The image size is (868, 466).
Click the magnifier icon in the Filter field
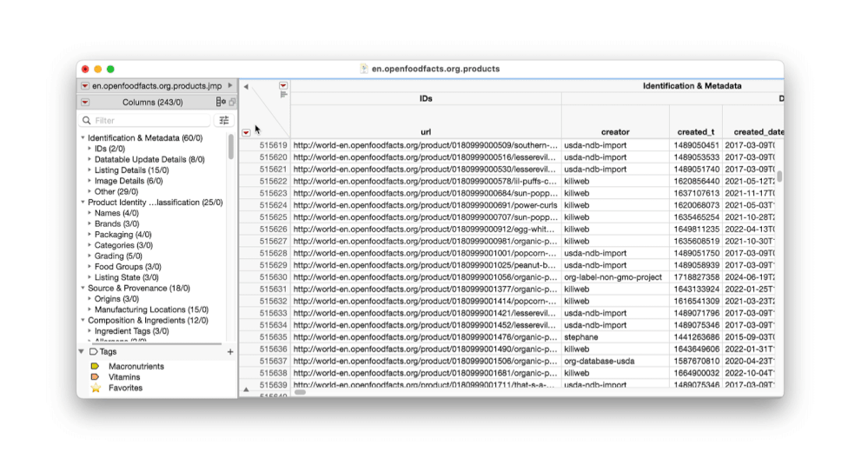pos(86,120)
